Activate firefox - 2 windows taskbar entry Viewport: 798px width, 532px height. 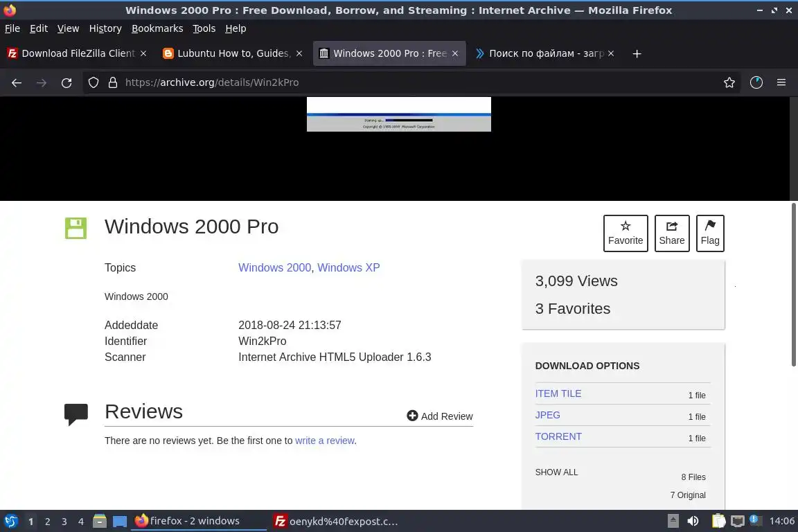(x=199, y=521)
